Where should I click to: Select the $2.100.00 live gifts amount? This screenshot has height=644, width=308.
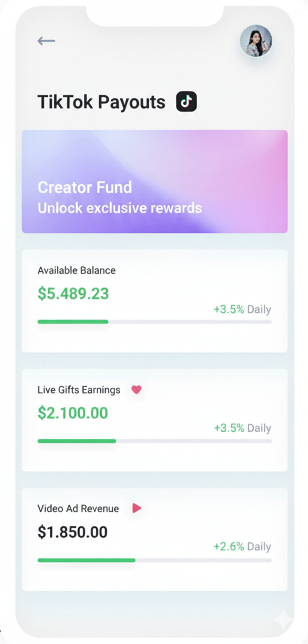pyautogui.click(x=73, y=413)
